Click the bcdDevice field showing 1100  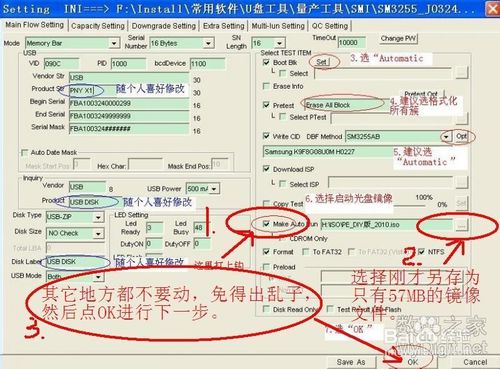pyautogui.click(x=207, y=64)
